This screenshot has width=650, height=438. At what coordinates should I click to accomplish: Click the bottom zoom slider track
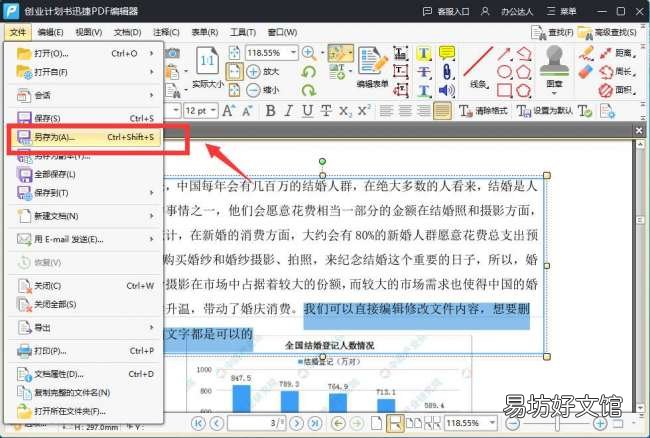click(x=557, y=423)
